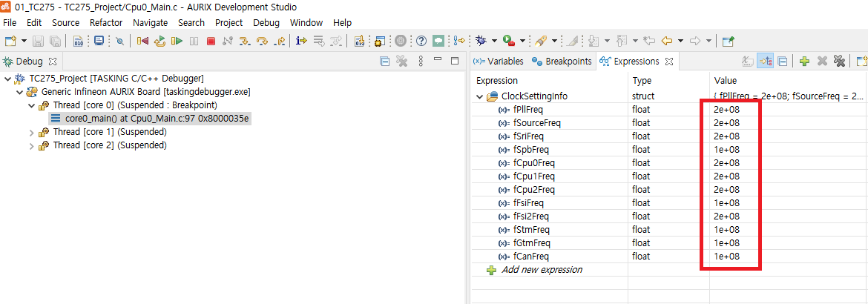Viewport: 868px width, 304px height.
Task: Switch to the Breakpoints tab
Action: pyautogui.click(x=562, y=61)
